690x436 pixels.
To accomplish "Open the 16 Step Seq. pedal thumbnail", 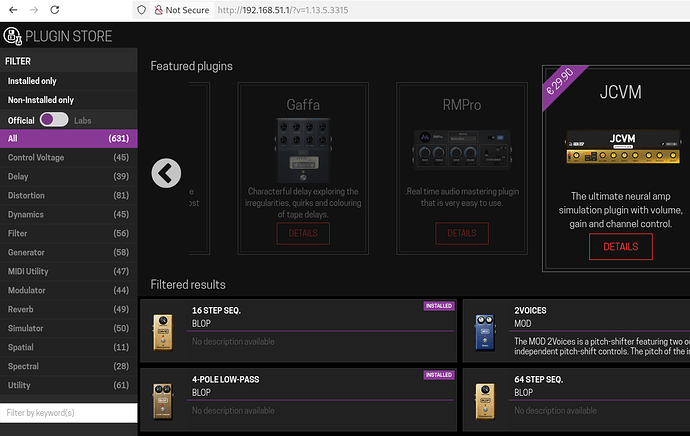I will click(x=162, y=331).
